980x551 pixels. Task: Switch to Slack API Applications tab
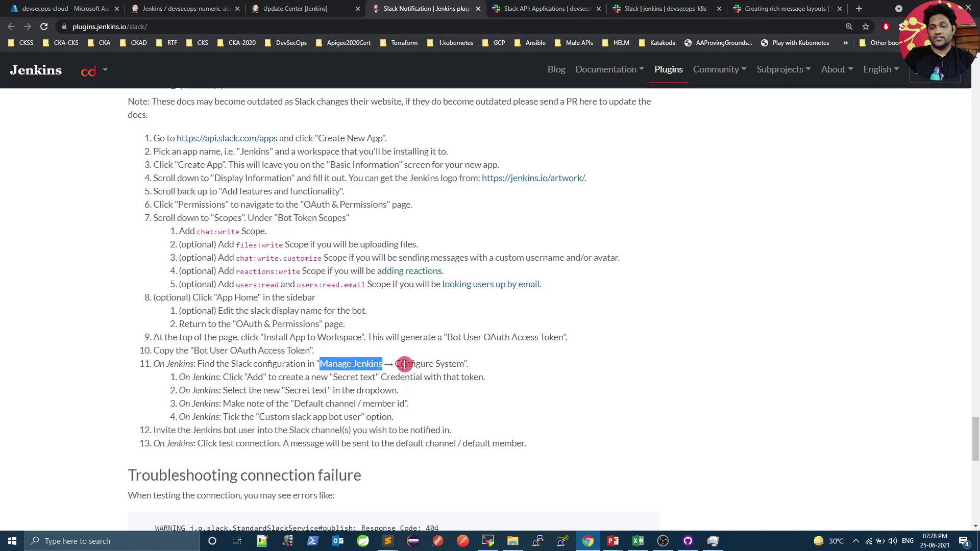546,9
